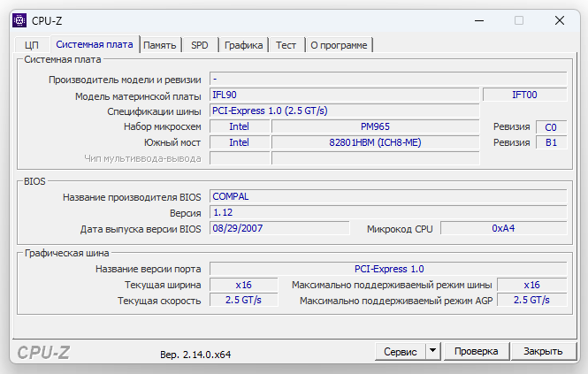Image resolution: width=588 pixels, height=374 pixels.
Task: Click the CPU-Z app icon in title bar
Action: 19,20
